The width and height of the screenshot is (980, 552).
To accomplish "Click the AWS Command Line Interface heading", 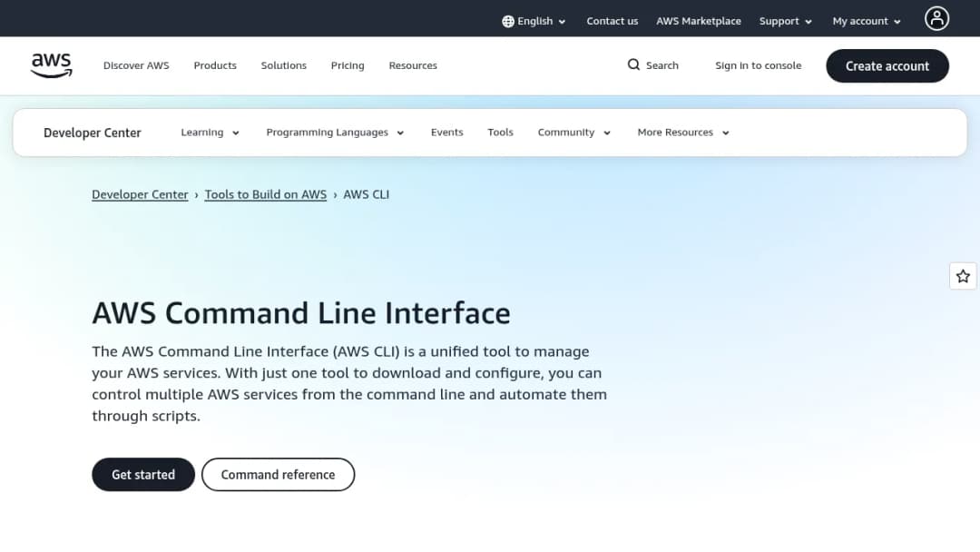I will click(301, 312).
